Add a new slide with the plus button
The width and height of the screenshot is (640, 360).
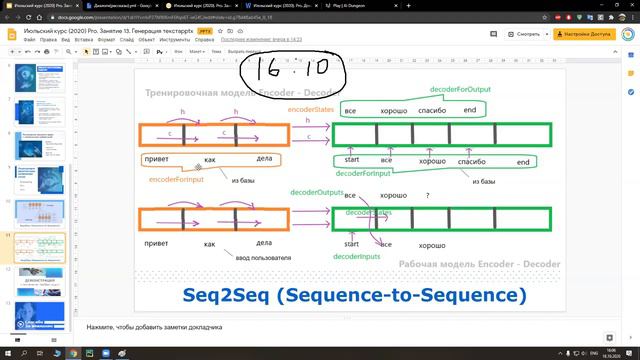click(x=12, y=52)
